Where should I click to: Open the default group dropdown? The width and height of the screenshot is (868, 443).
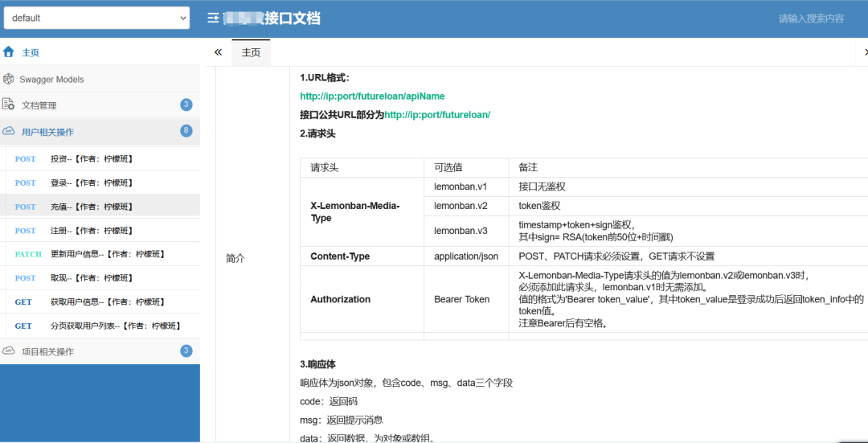point(97,18)
